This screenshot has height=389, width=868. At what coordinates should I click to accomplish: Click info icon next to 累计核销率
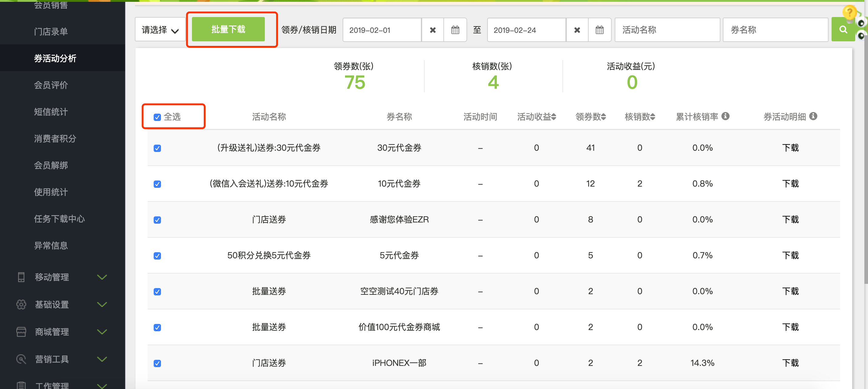726,116
